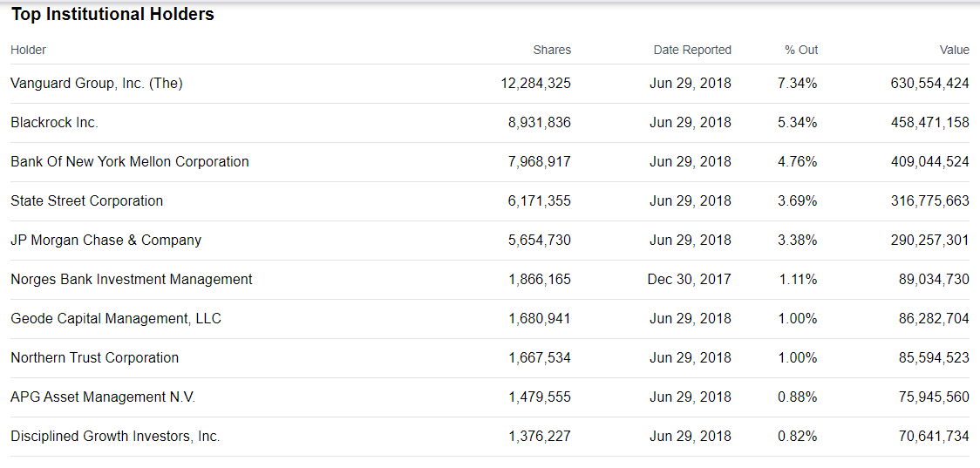Click value 75,945,560
Image resolution: width=980 pixels, height=468 pixels.
pyautogui.click(x=935, y=397)
